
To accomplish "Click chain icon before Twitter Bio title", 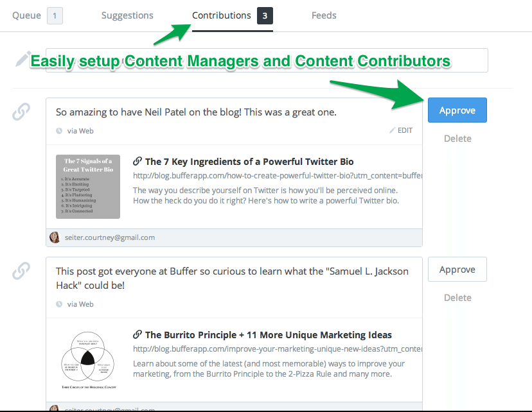I will click(x=137, y=161).
